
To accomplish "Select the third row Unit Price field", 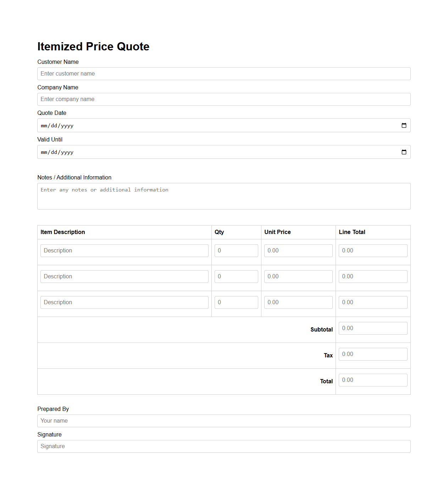I will 298,302.
